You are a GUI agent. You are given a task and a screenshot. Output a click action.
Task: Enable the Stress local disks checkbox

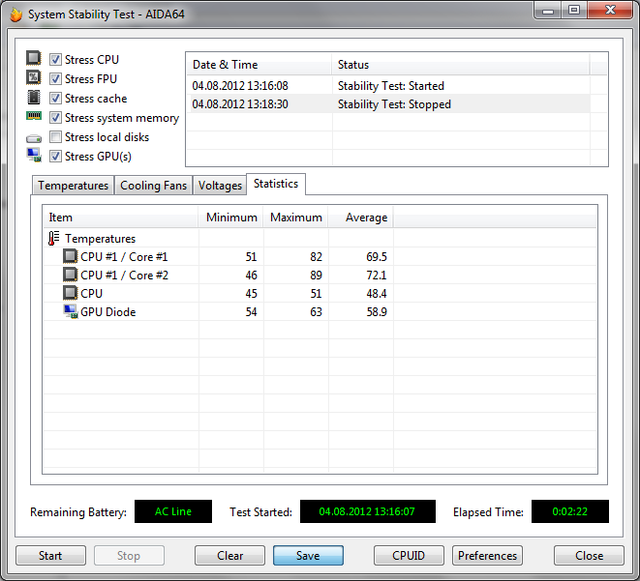[x=56, y=137]
